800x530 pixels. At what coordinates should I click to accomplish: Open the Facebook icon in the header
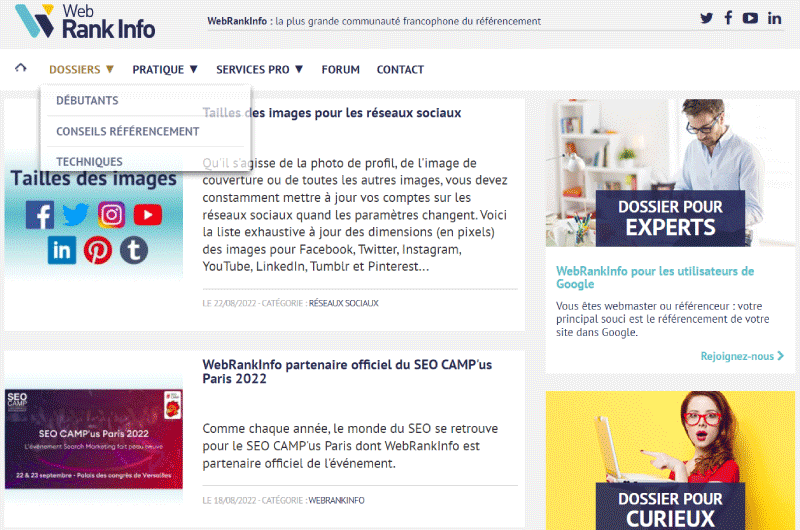pos(728,18)
